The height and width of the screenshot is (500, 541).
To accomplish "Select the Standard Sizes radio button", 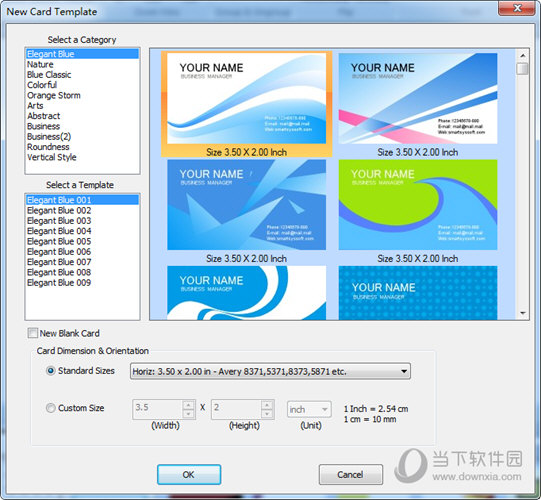I will [51, 371].
